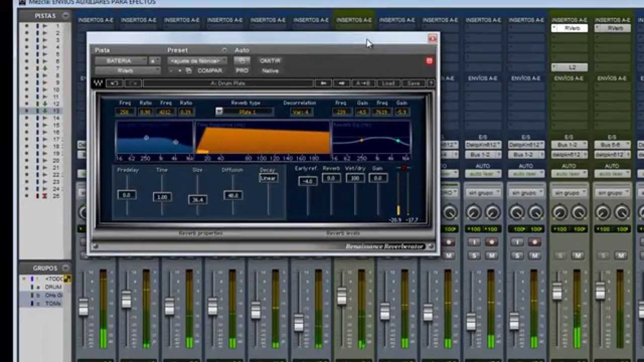This screenshot has width=644, height=362.
Task: Open plugin automation enable button under Auto
Action: (x=242, y=61)
